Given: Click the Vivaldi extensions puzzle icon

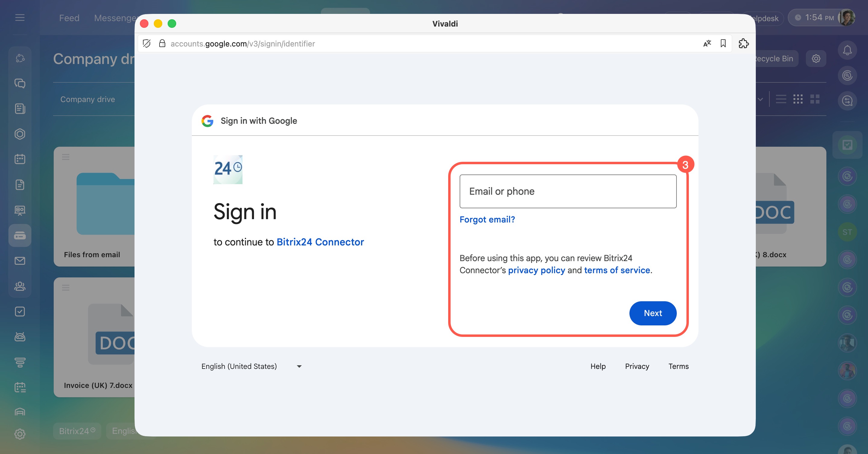Looking at the screenshot, I should pyautogui.click(x=743, y=43).
